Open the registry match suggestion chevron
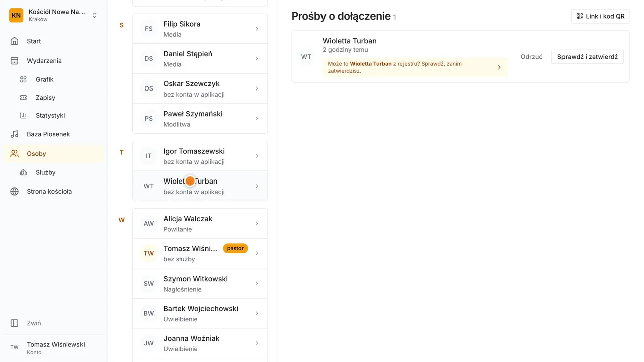Screen dimensions: 644x362 (499, 67)
